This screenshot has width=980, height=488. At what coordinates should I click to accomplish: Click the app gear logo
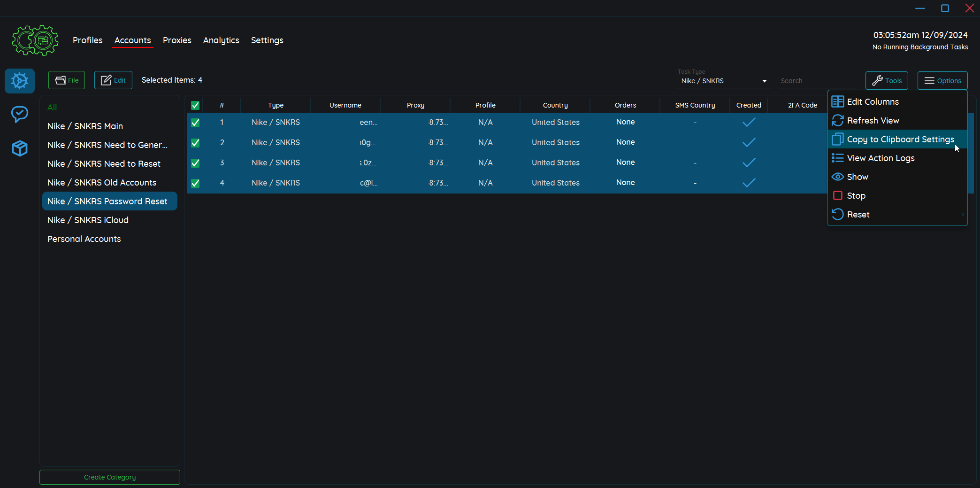35,40
